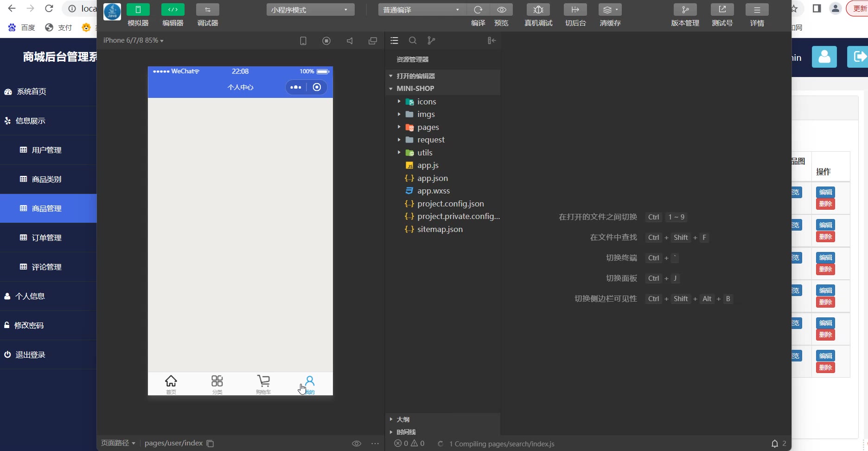The height and width of the screenshot is (451, 868).
Task: Expand the icons folder
Action: click(x=443, y=102)
